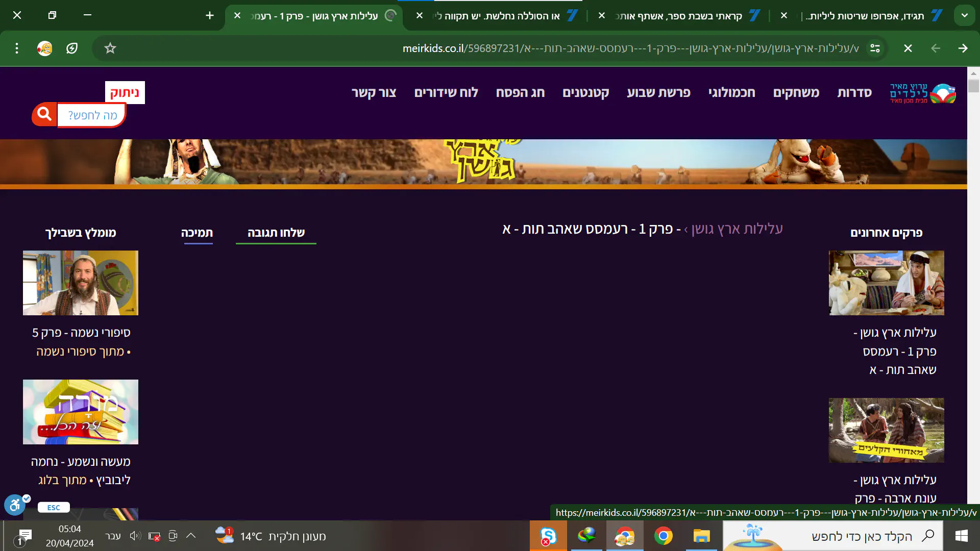Switch to the תמיכה tab
Screen dimensions: 980x551
197,233
